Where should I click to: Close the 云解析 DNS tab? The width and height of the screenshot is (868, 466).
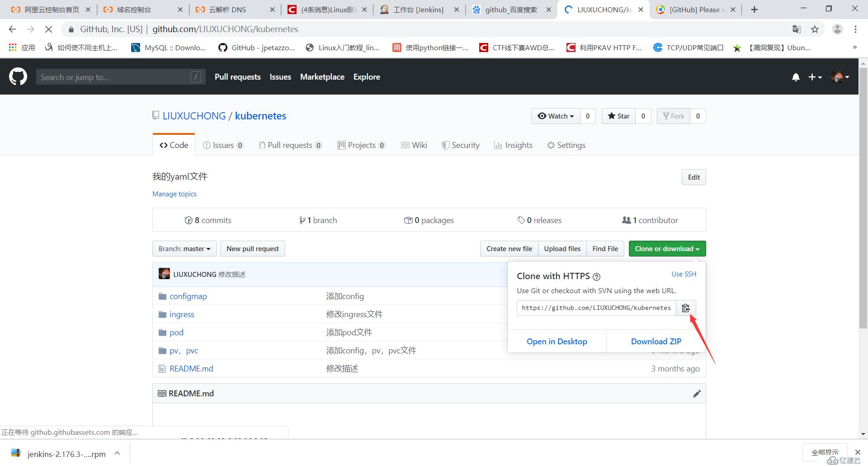272,10
